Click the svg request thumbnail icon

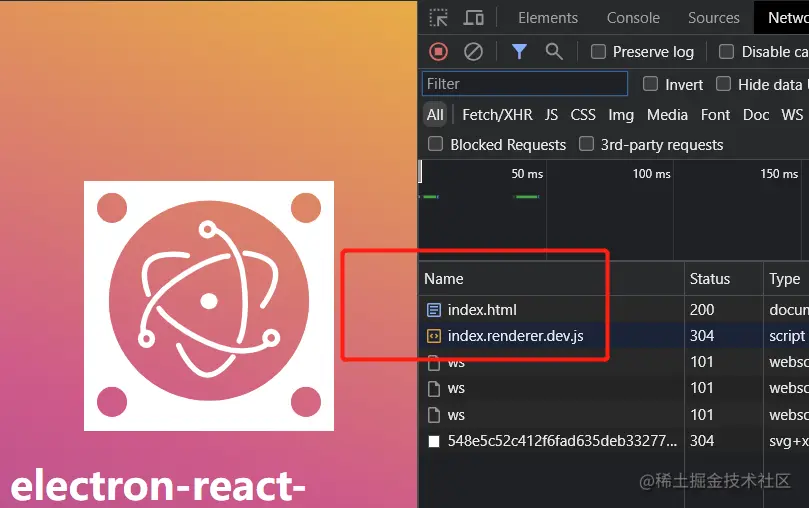[434, 441]
